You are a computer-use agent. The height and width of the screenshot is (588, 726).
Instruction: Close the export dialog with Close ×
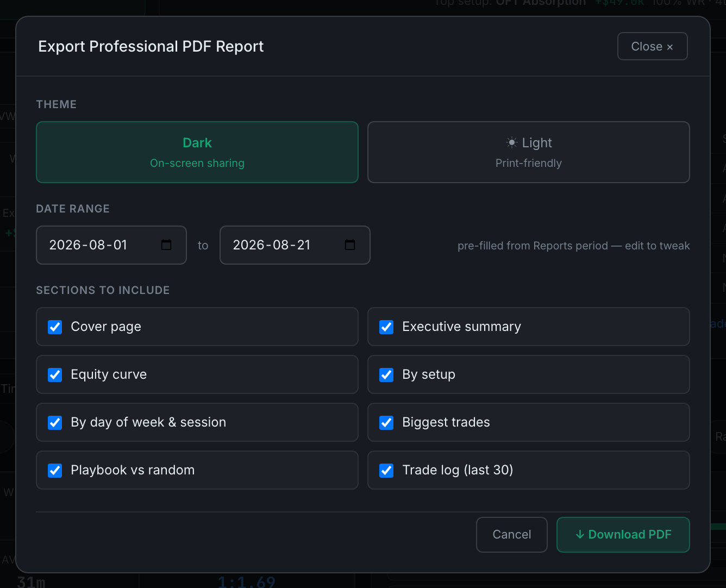tap(653, 46)
